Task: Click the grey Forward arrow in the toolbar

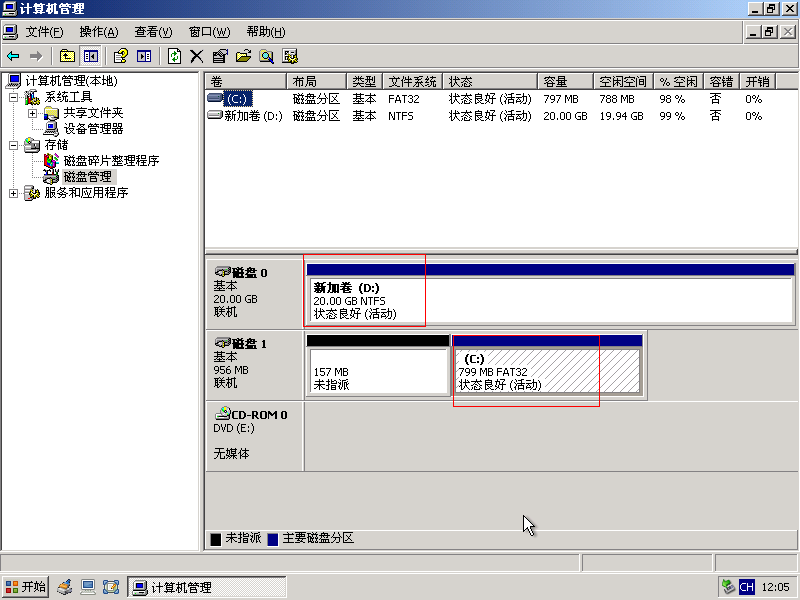Action: [36, 56]
